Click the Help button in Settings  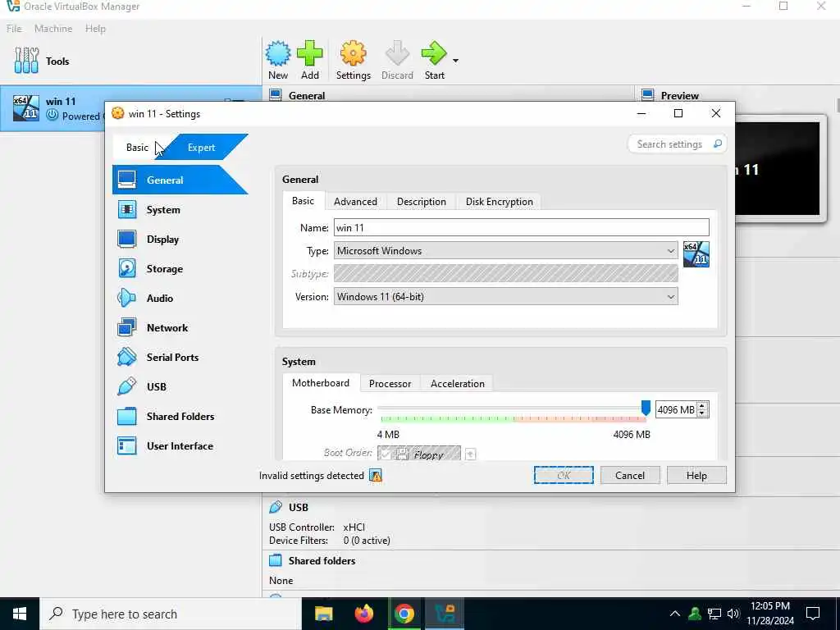pos(696,475)
